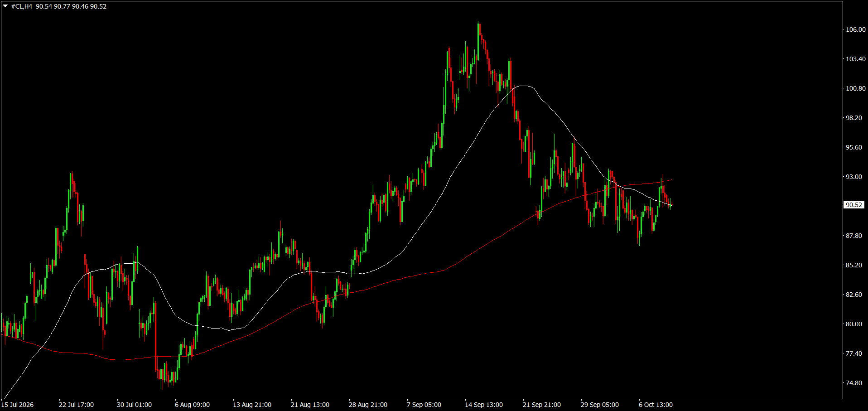This screenshot has height=411, width=868.
Task: Select the 7 Sep 05:00 time label
Action: 424,405
